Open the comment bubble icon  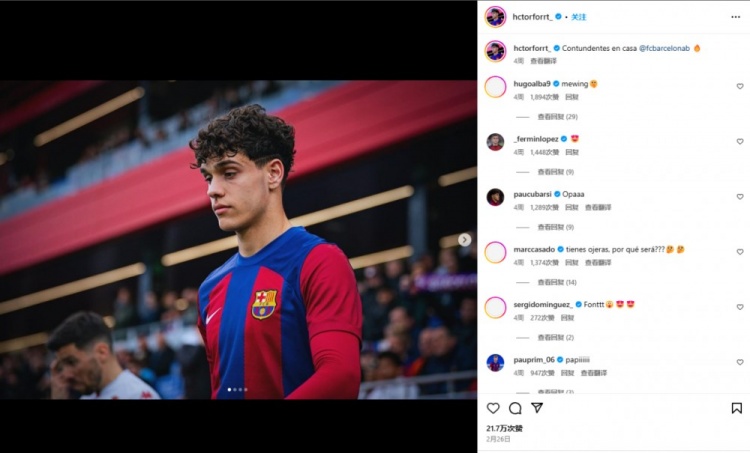(515, 408)
